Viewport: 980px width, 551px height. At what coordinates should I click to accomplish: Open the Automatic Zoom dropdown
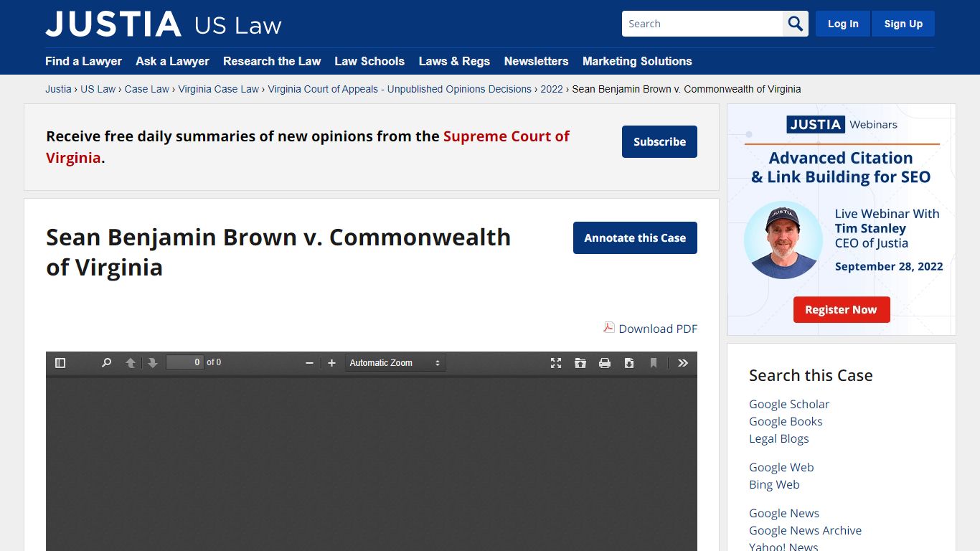[x=395, y=363]
